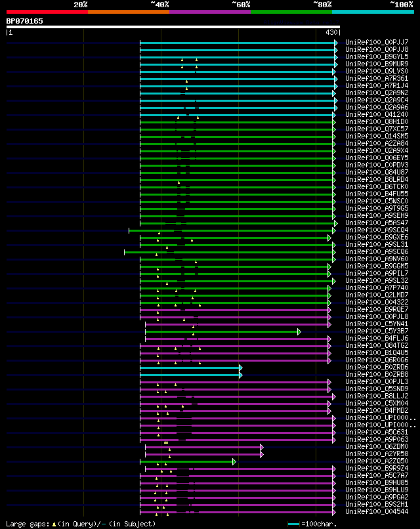Select the UniRef100_A2ZA84 label
Screen dimensions: 420x529
point(377,143)
